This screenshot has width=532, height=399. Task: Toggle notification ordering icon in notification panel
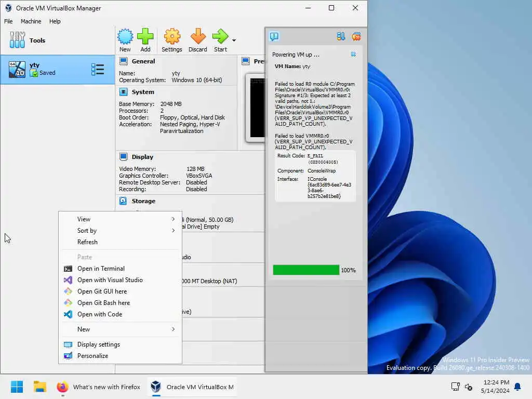point(341,36)
